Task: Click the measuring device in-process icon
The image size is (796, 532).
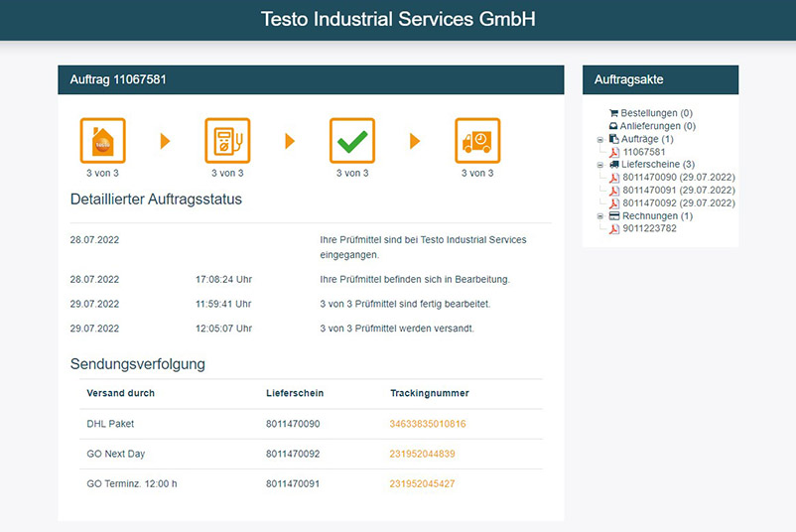Action: [227, 141]
